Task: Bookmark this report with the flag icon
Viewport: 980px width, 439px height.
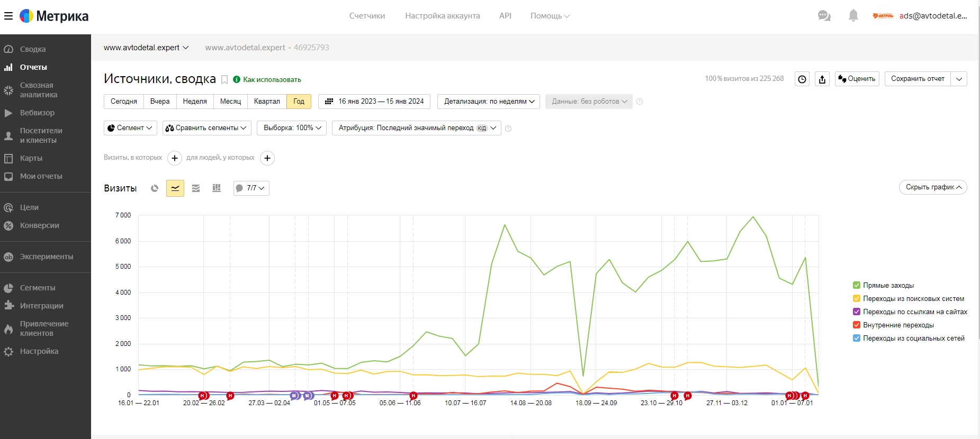Action: tap(224, 80)
